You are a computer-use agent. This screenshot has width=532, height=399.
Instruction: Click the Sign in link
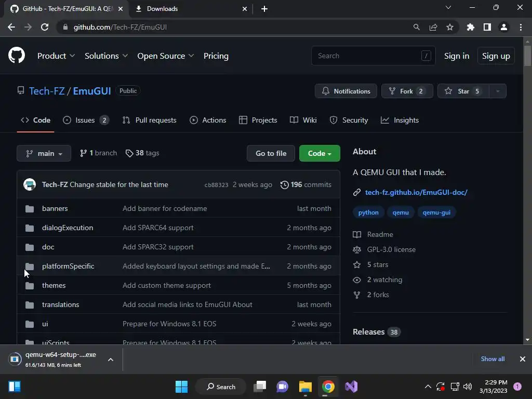click(457, 56)
